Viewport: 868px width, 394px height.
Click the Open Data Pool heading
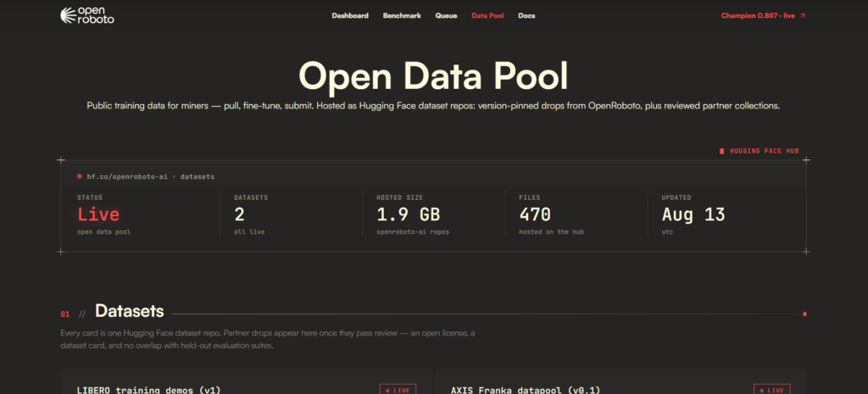coord(433,76)
